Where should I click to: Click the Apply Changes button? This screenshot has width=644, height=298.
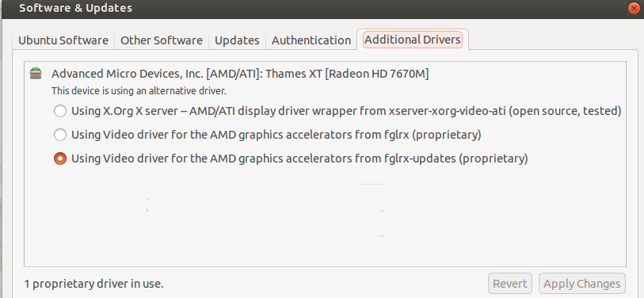point(582,284)
